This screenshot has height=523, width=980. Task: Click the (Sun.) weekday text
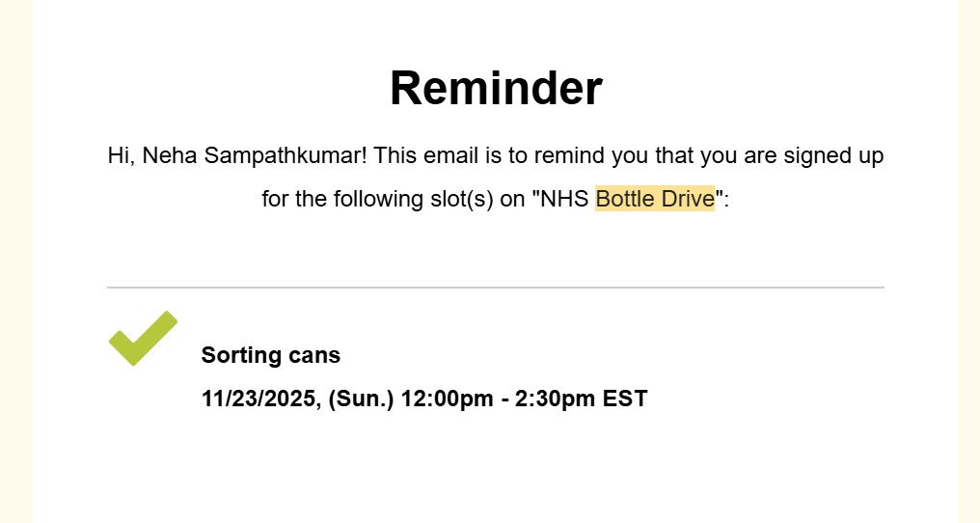point(362,399)
